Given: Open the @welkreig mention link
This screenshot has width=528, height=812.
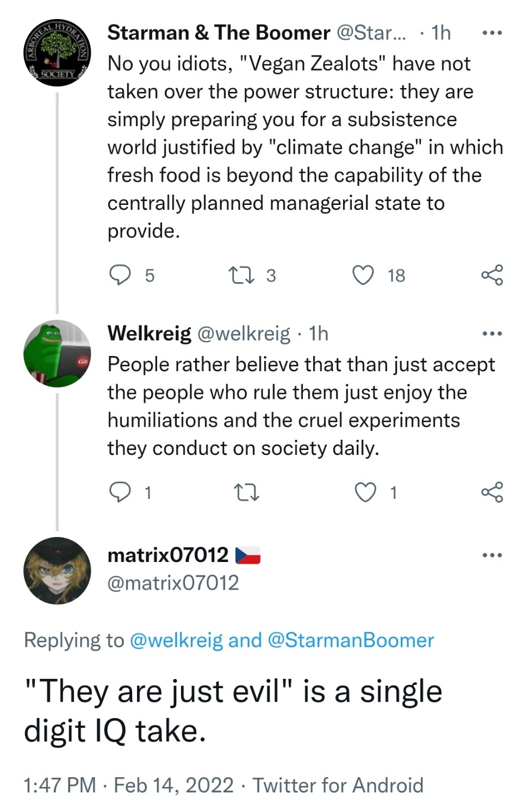Looking at the screenshot, I should (177, 640).
